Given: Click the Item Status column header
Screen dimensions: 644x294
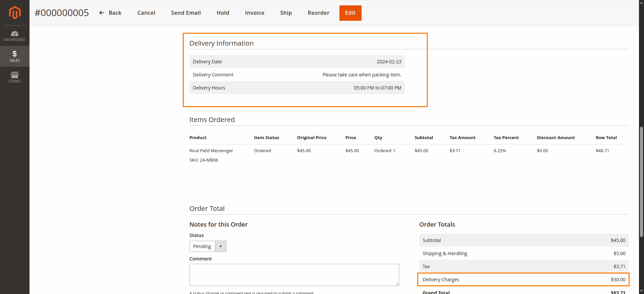Looking at the screenshot, I should [266, 137].
